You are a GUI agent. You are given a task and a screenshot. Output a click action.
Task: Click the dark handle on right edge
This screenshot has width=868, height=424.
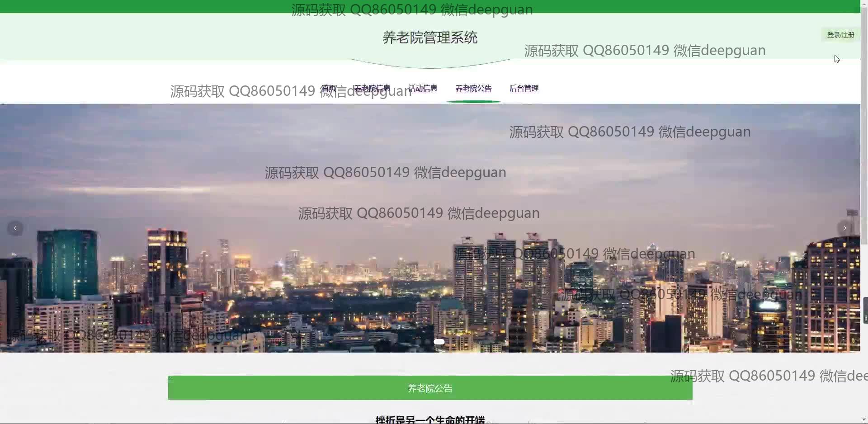tap(865, 310)
